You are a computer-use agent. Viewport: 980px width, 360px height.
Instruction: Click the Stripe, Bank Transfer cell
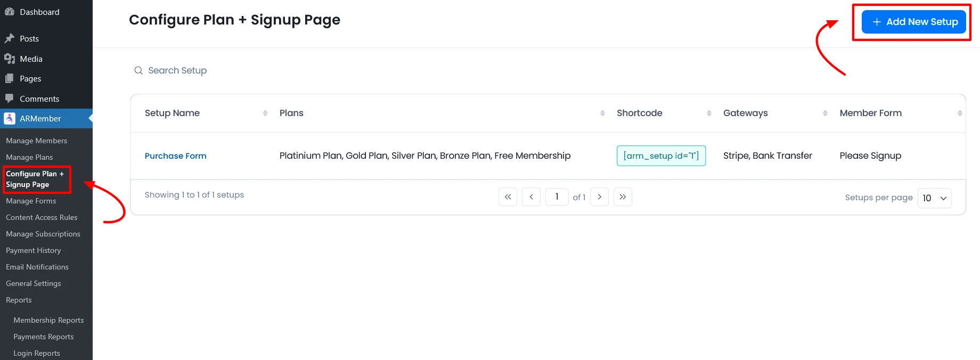point(767,156)
